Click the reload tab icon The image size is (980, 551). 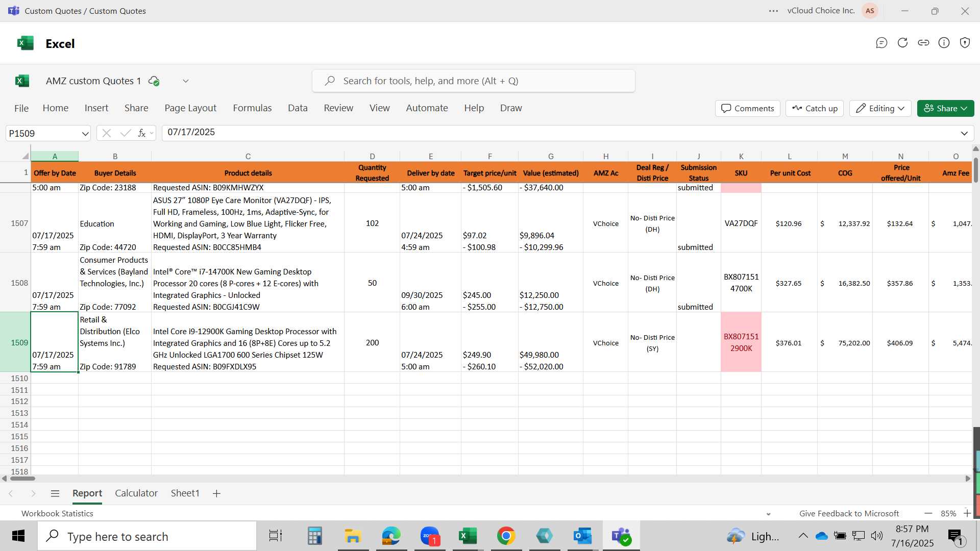pos(902,43)
